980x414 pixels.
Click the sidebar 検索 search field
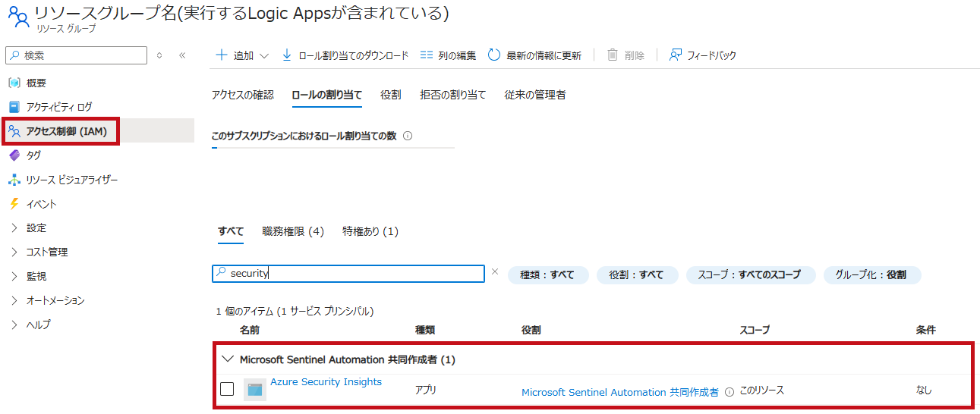coord(76,55)
